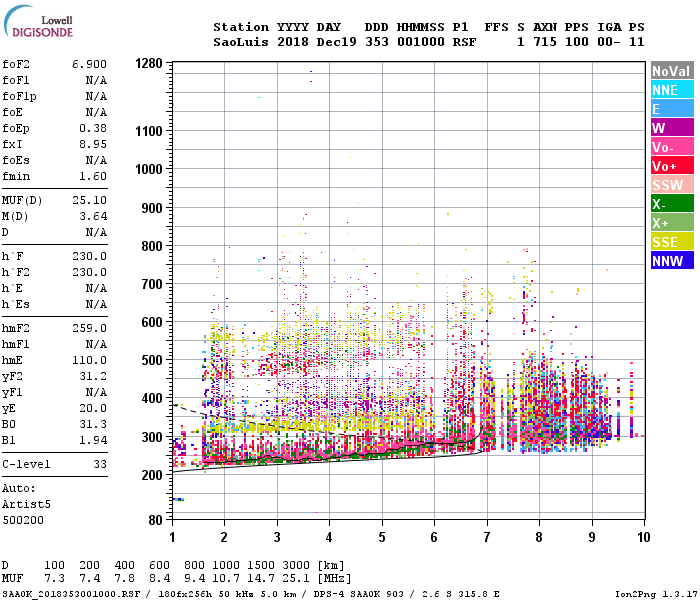Screen dimensions: 700x600
Task: Select the NoVal legend swatch
Action: (672, 71)
